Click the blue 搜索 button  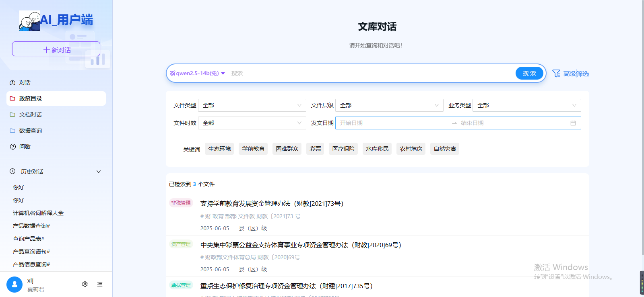[x=529, y=73]
